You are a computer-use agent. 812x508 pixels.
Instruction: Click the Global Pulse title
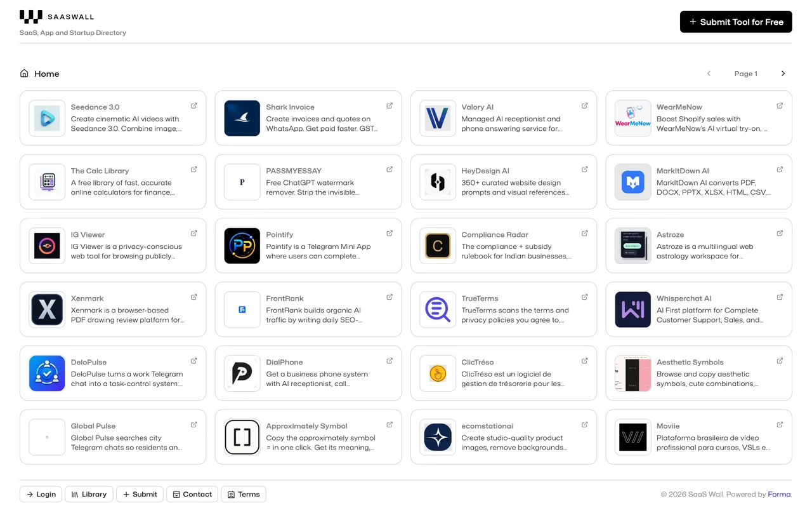point(93,426)
